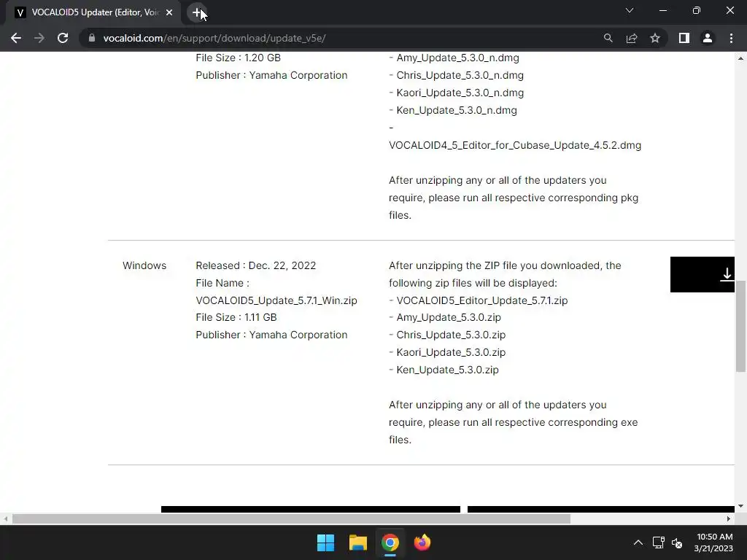Click 'File Size : 1.11 GB' text

(x=236, y=317)
